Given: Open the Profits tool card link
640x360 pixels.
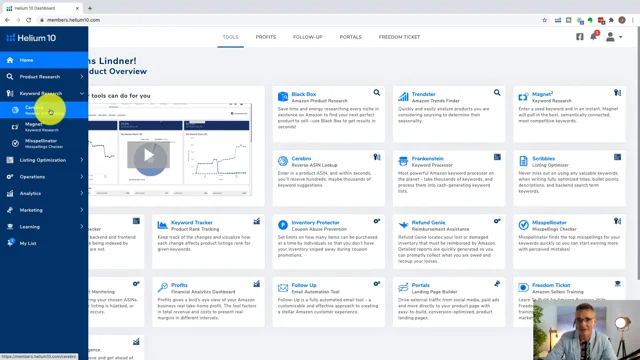Looking at the screenshot, I should click(179, 285).
